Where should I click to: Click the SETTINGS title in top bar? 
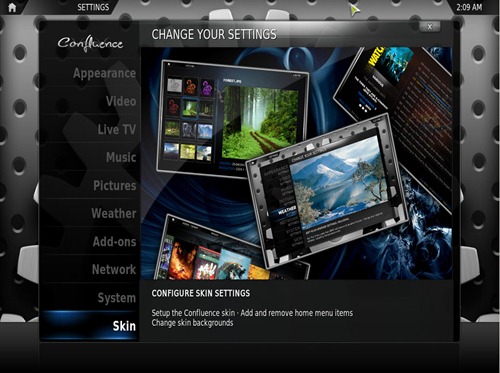(93, 7)
